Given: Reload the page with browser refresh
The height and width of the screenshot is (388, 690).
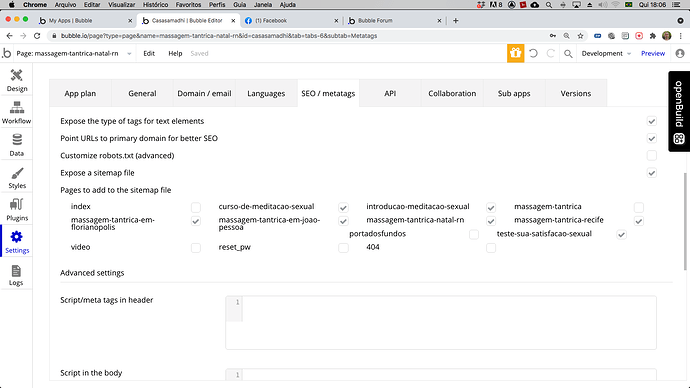Looking at the screenshot, I should coord(37,36).
